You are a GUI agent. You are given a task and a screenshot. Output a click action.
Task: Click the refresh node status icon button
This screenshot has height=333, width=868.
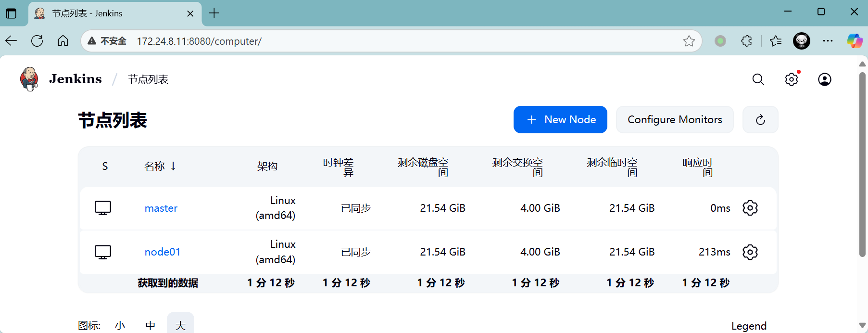pyautogui.click(x=760, y=120)
